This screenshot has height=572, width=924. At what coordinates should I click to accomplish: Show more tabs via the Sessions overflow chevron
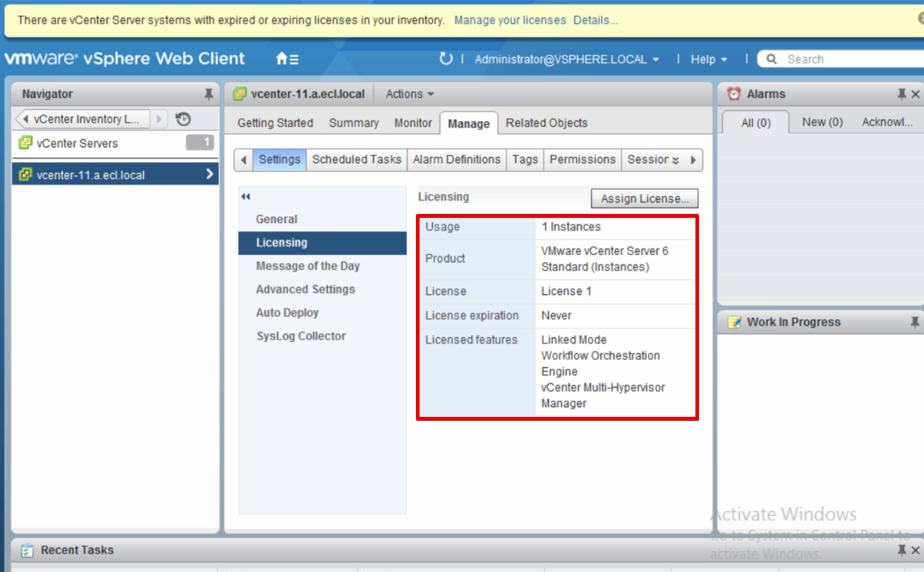[x=675, y=160]
